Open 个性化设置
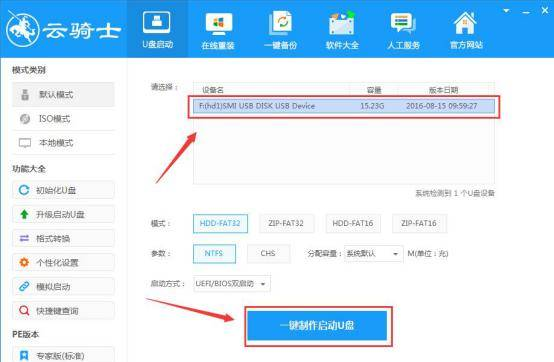 point(64,262)
